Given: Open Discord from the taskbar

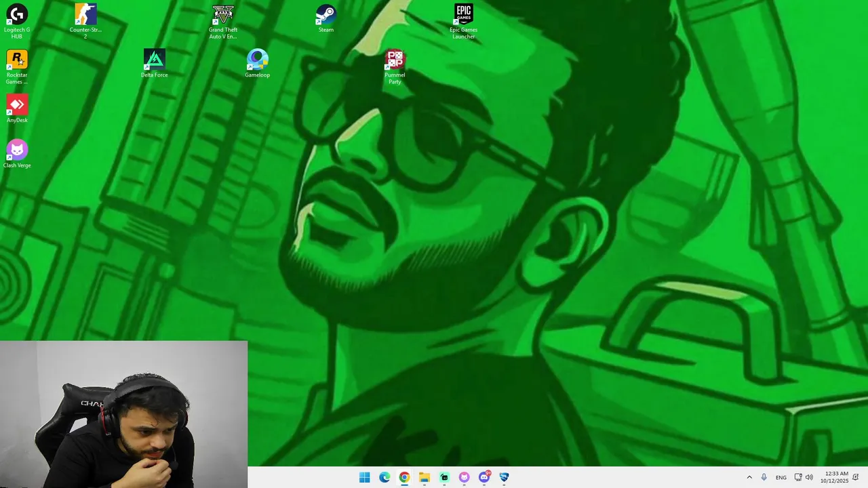Looking at the screenshot, I should (x=484, y=477).
